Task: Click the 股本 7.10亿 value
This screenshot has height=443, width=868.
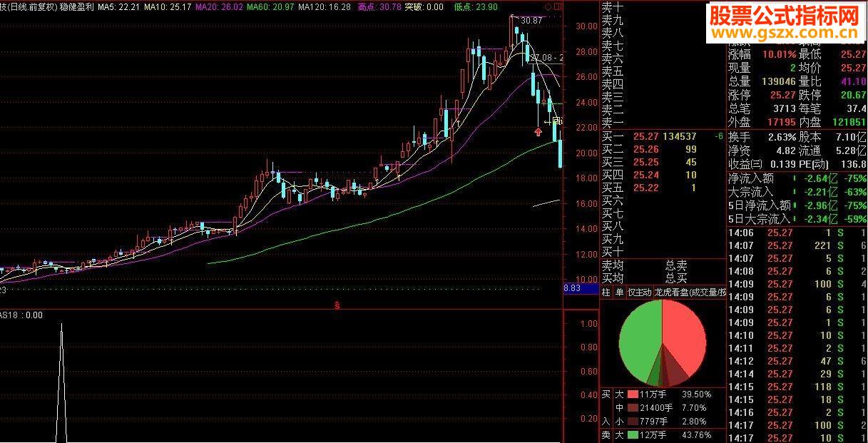Action: [851, 137]
